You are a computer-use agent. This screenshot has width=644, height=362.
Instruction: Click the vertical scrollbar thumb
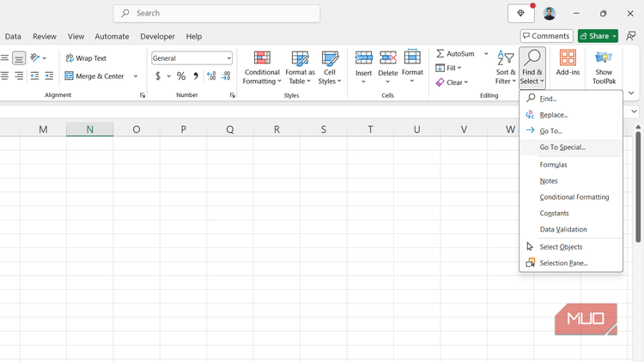click(x=638, y=187)
